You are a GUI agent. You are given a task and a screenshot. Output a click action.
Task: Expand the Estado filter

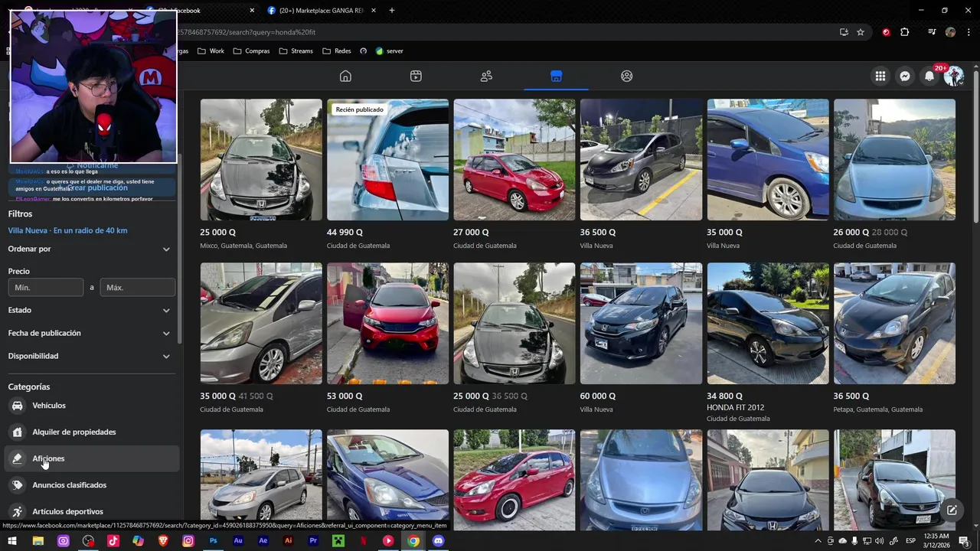pyautogui.click(x=90, y=310)
